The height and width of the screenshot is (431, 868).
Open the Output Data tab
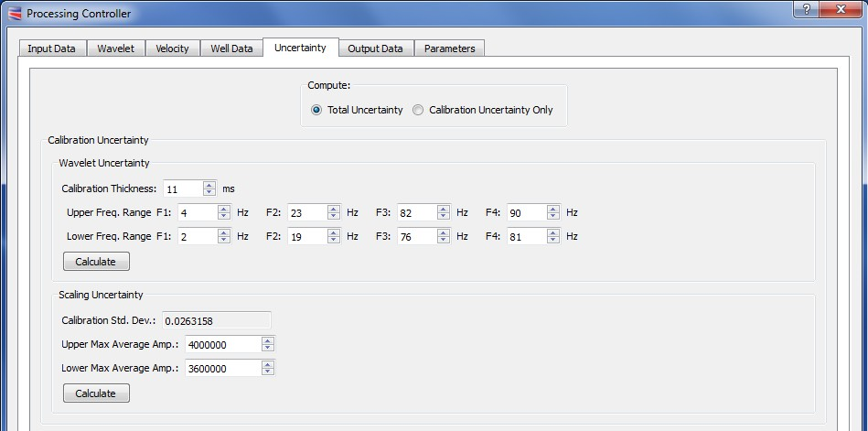[x=375, y=48]
